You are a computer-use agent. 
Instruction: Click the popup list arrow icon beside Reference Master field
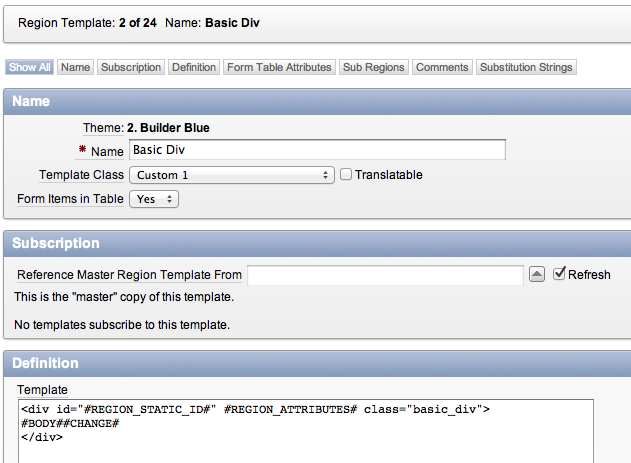(536, 274)
